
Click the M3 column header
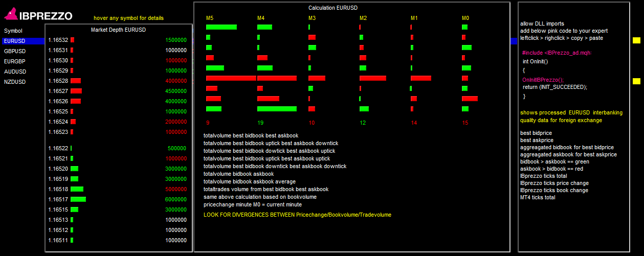312,18
